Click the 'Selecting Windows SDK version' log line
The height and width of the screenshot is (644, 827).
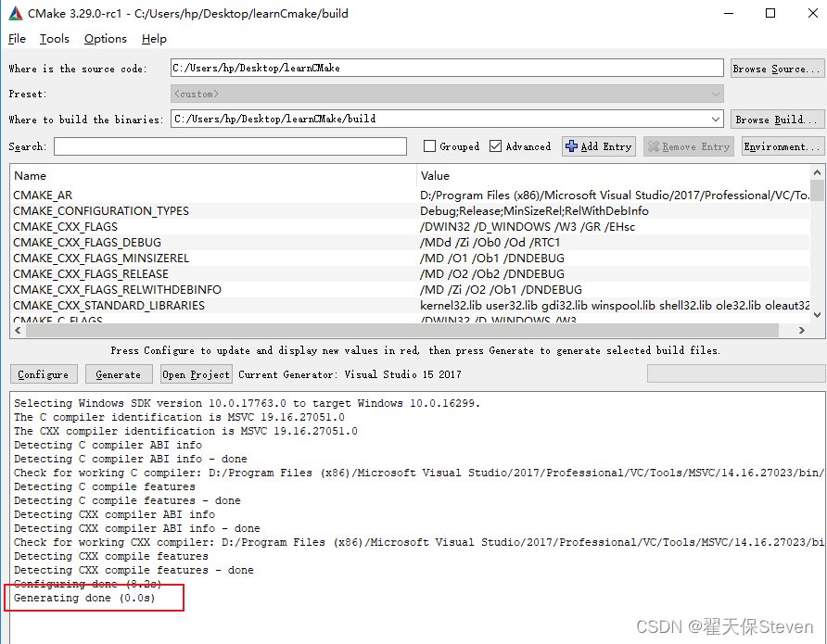point(247,403)
